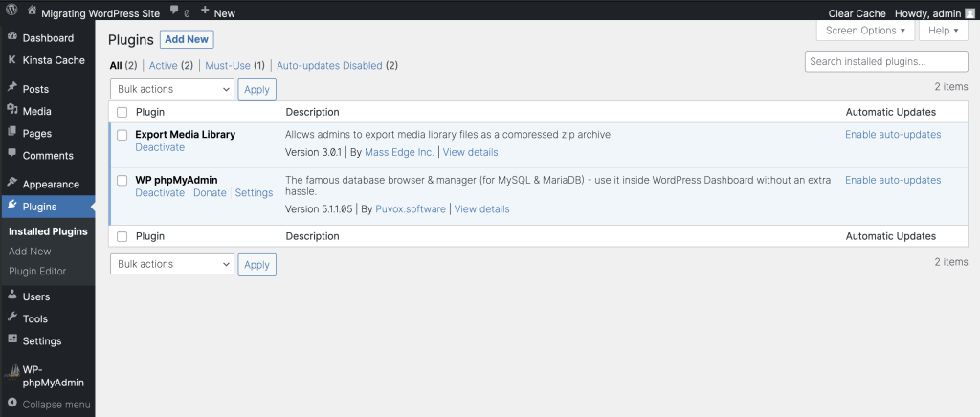The image size is (980, 417).
Task: Select all plugins using header checkbox
Action: [122, 112]
